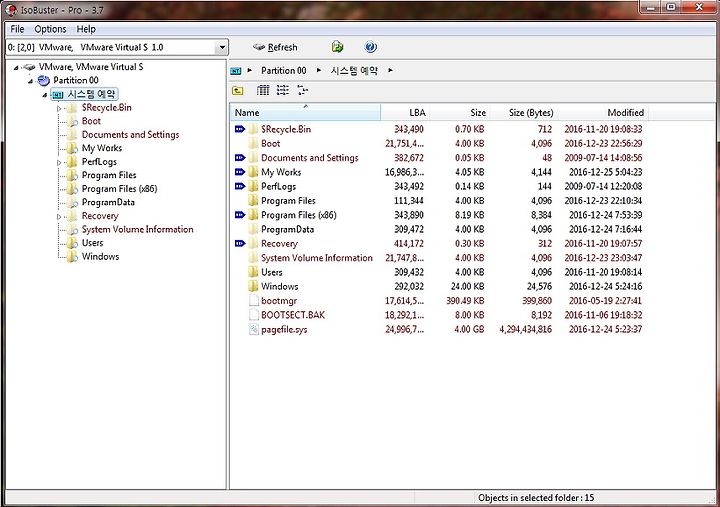Select My Works folder in the tree
The width and height of the screenshot is (720, 507).
101,148
